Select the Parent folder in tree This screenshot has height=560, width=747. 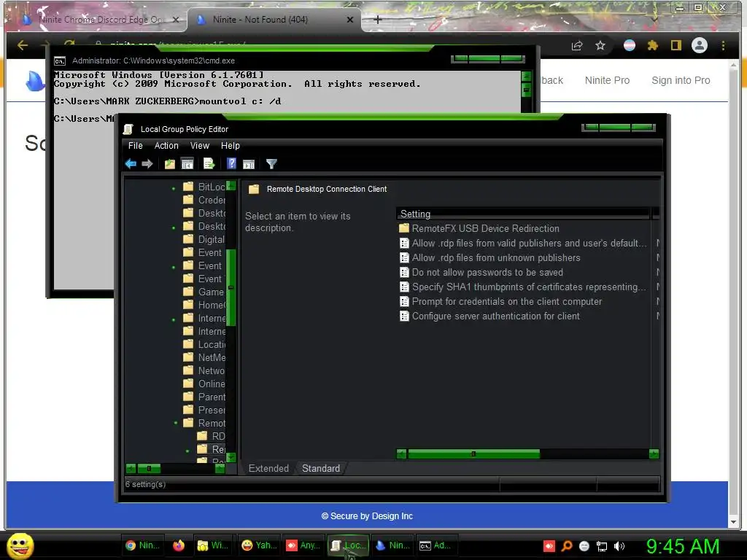(x=205, y=397)
